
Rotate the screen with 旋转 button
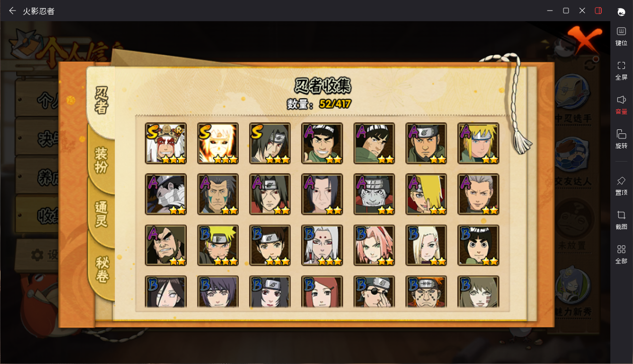[x=621, y=139]
